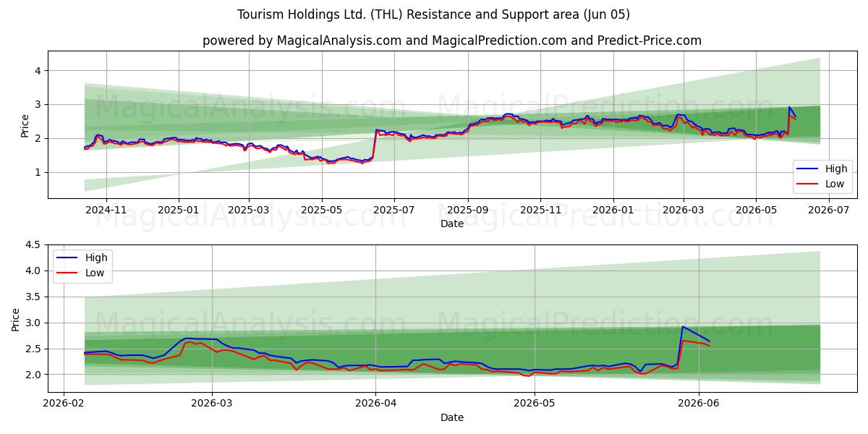Click the '2026-03' x-axis label in the top chart
The image size is (868, 434).
tap(683, 210)
